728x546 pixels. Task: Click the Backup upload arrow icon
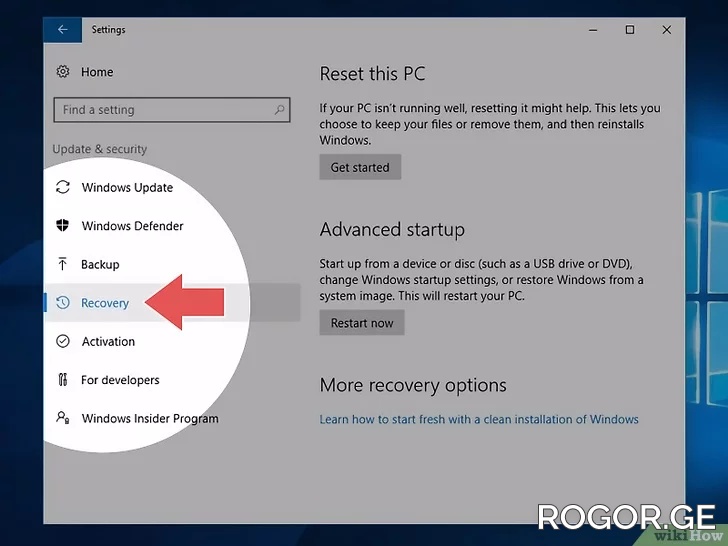[x=63, y=264]
